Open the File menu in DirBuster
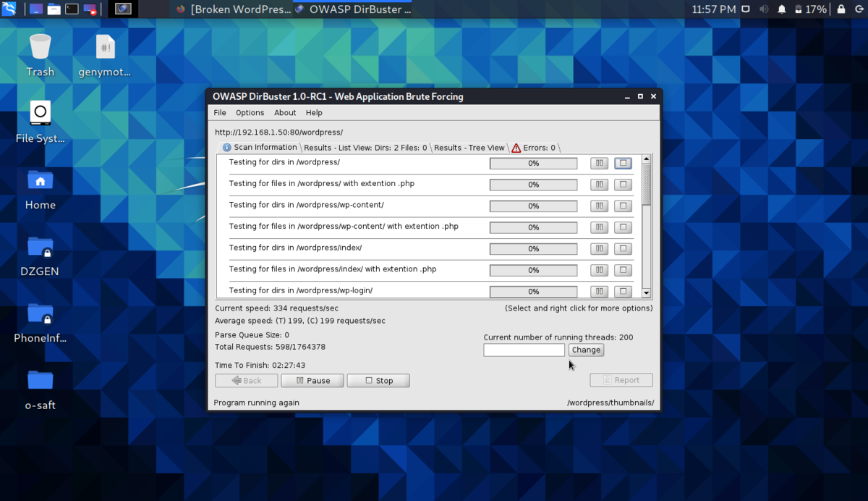Viewport: 868px width, 501px height. coord(220,113)
